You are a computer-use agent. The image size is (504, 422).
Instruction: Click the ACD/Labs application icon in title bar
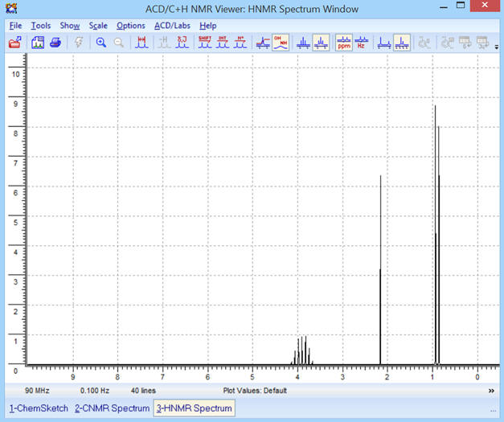pos(11,8)
